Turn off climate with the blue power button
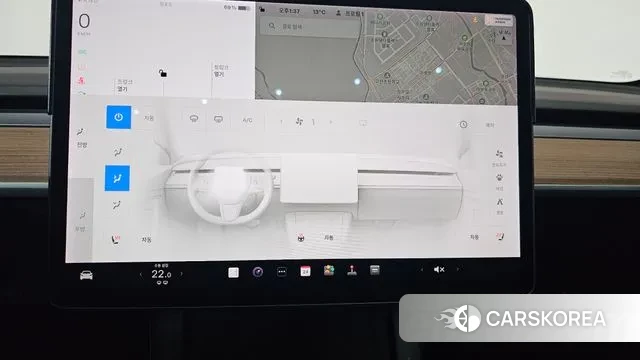640x360 pixels. 118,117
